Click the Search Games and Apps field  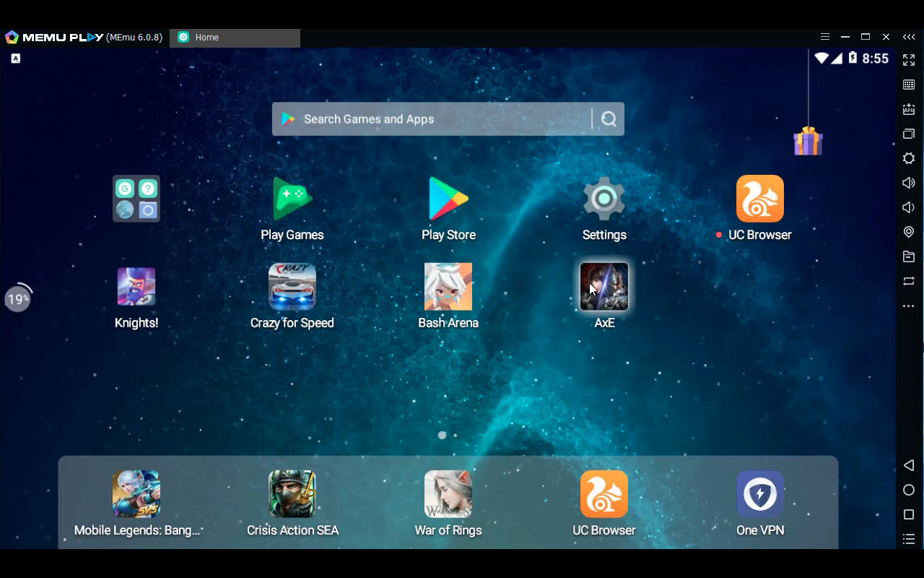433,119
